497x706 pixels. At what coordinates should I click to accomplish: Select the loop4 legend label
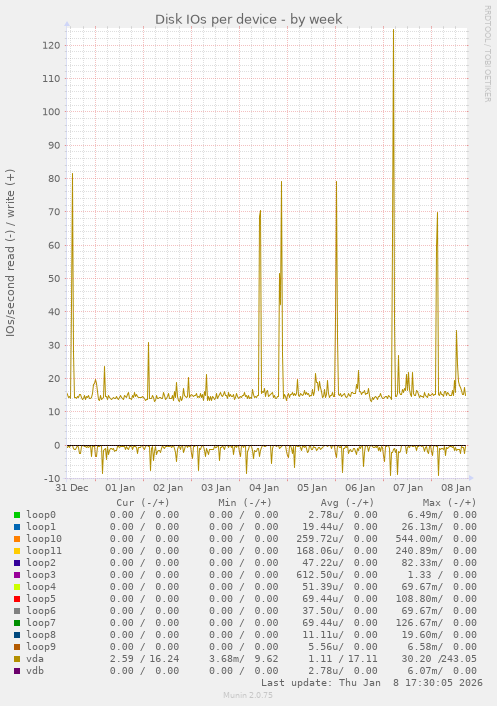41,587
